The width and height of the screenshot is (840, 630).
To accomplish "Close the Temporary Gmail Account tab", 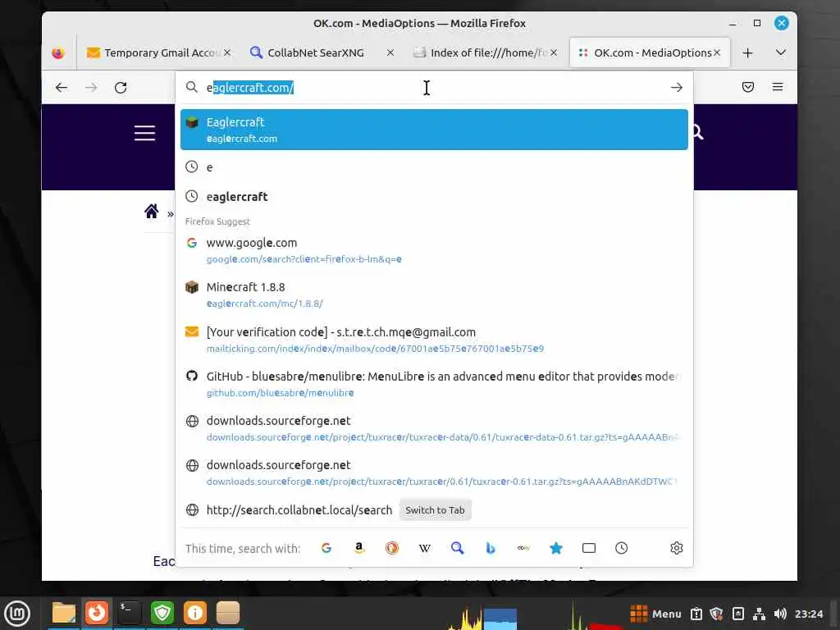I will [227, 52].
